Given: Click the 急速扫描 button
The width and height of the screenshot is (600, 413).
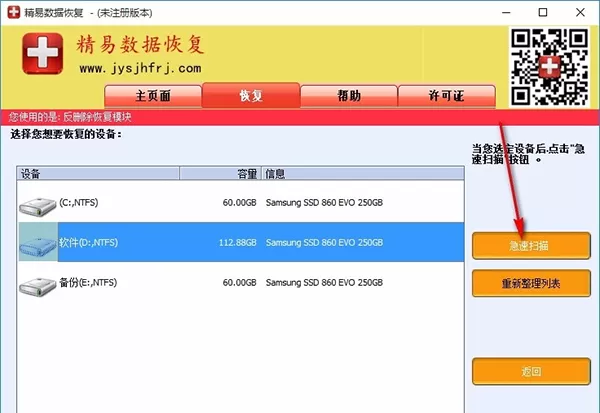Looking at the screenshot, I should tap(531, 246).
